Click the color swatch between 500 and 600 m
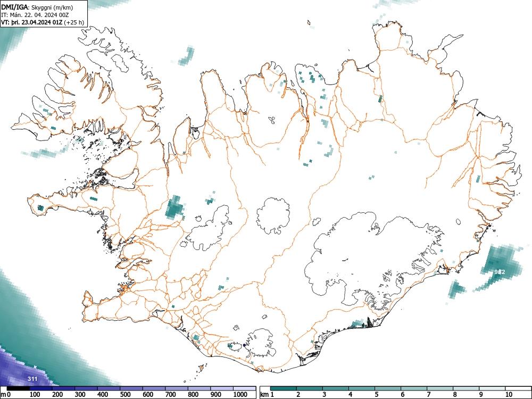This screenshot has height=399, width=532. pos(131,388)
